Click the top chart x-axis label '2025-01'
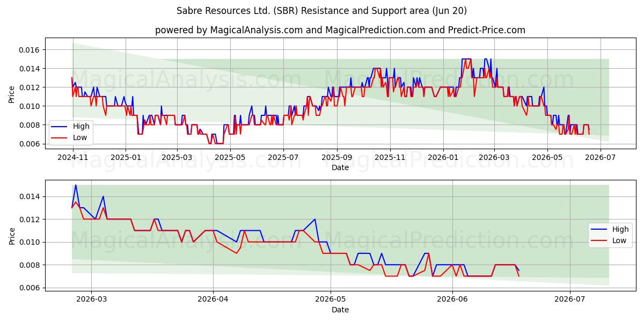The width and height of the screenshot is (644, 322). (125, 158)
